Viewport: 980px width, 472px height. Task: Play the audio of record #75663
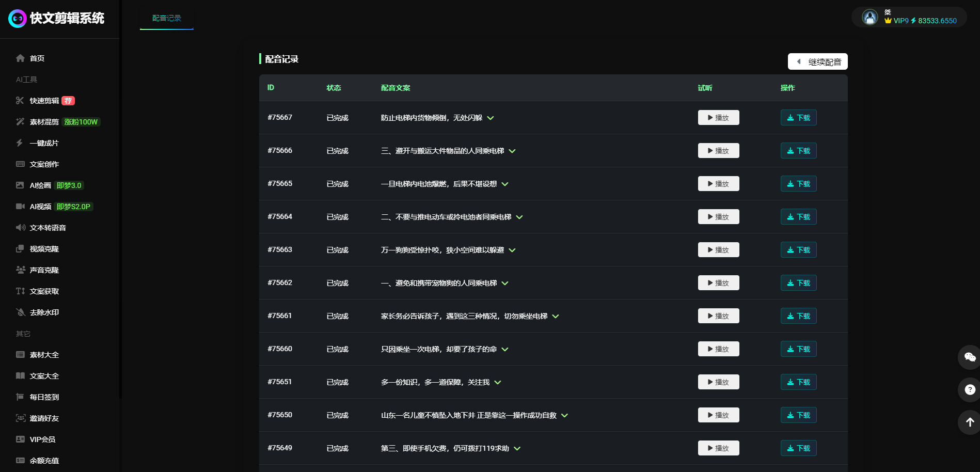[718, 250]
